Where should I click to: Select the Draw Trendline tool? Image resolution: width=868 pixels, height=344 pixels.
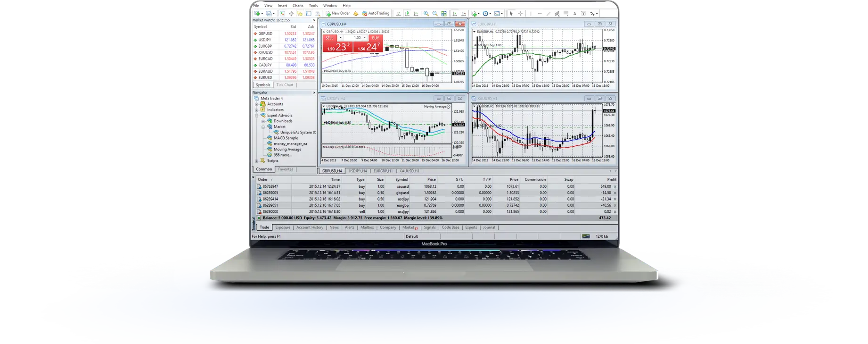[548, 14]
